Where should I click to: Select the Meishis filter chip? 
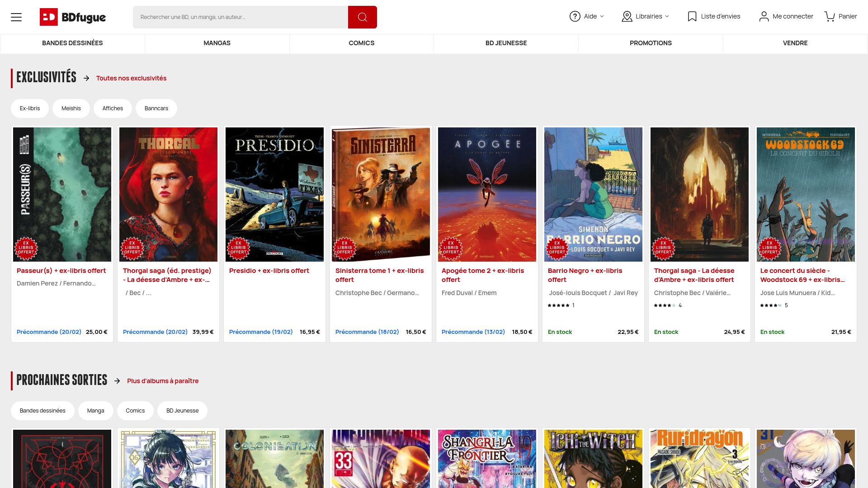click(x=71, y=108)
